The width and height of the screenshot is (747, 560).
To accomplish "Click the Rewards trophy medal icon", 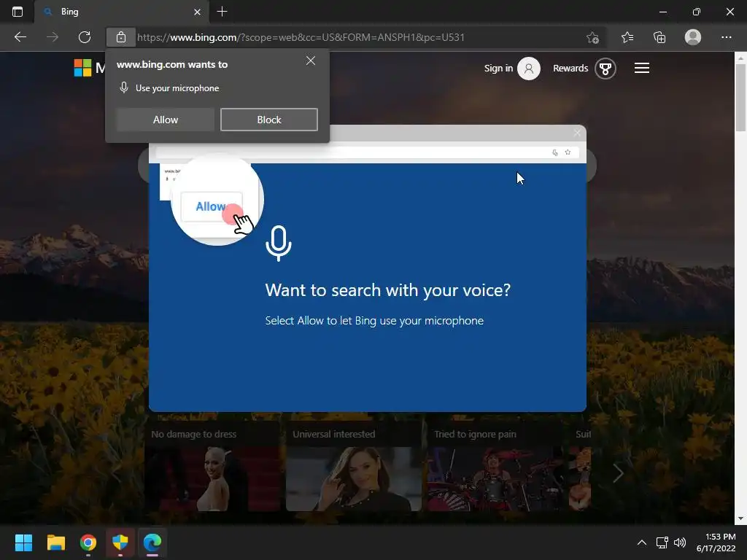I will [x=605, y=69].
